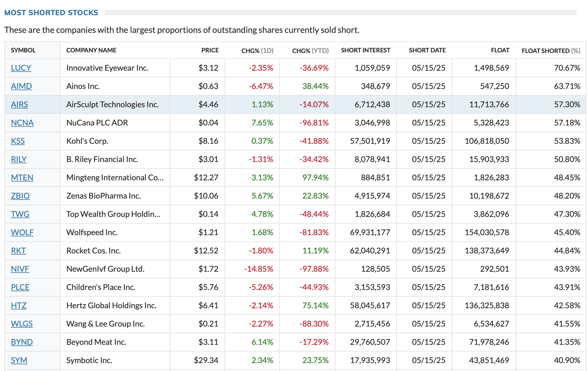588x371 pixels.
Task: Open the LUCY stock symbol link
Action: (21, 68)
